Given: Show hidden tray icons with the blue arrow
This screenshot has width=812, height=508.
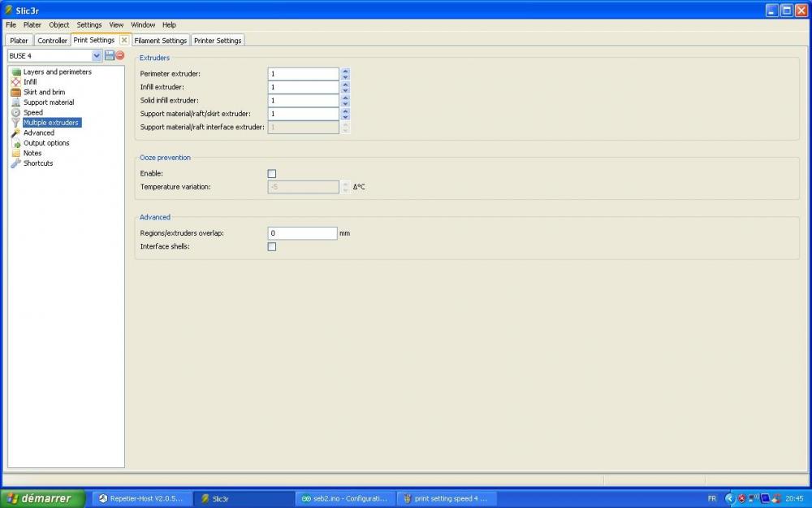Looking at the screenshot, I should coord(730,499).
